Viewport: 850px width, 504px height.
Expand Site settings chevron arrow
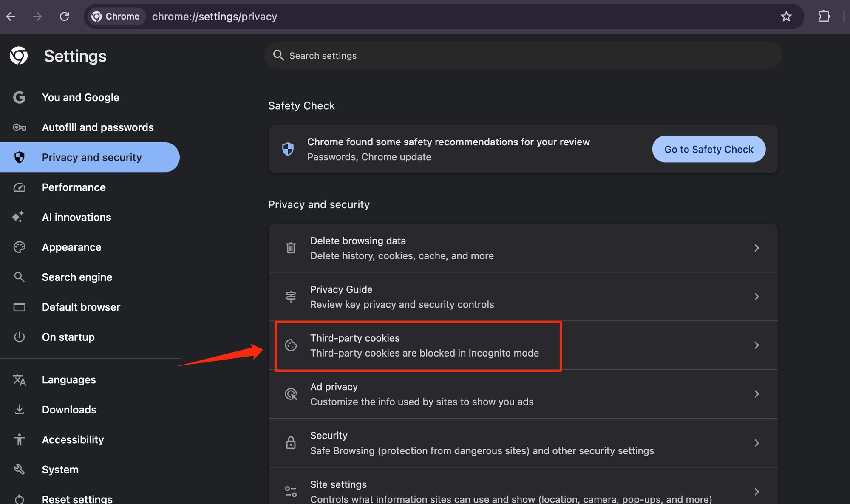(756, 492)
